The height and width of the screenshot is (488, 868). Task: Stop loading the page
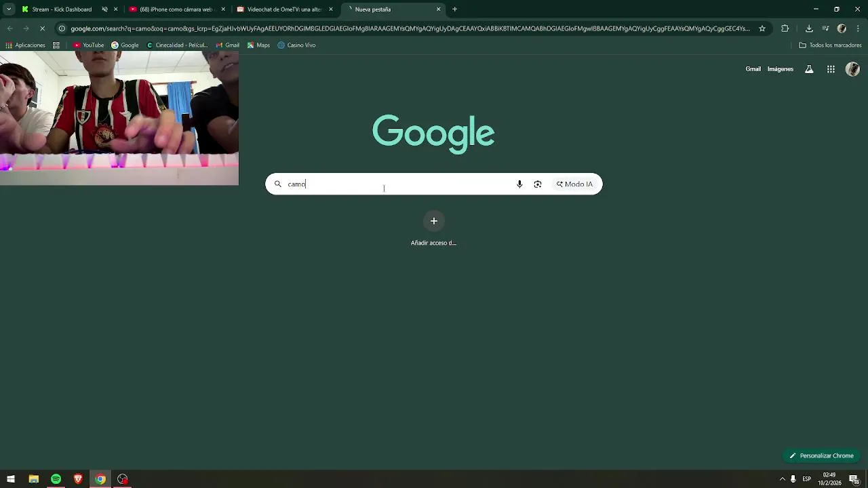click(x=42, y=28)
